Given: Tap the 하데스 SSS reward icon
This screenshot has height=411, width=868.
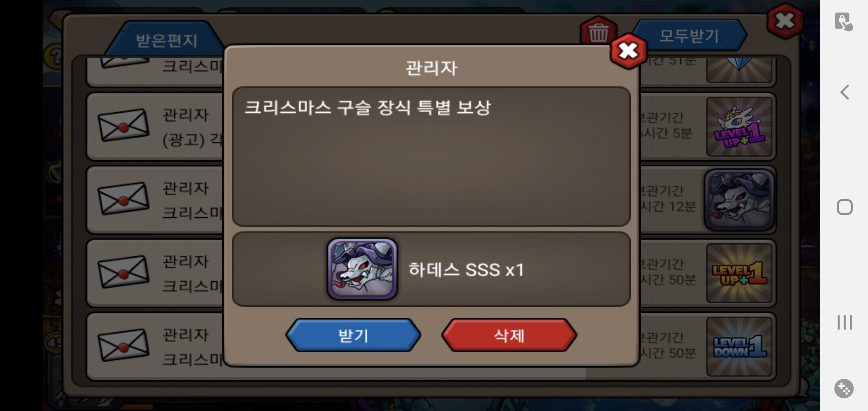Looking at the screenshot, I should (362, 269).
